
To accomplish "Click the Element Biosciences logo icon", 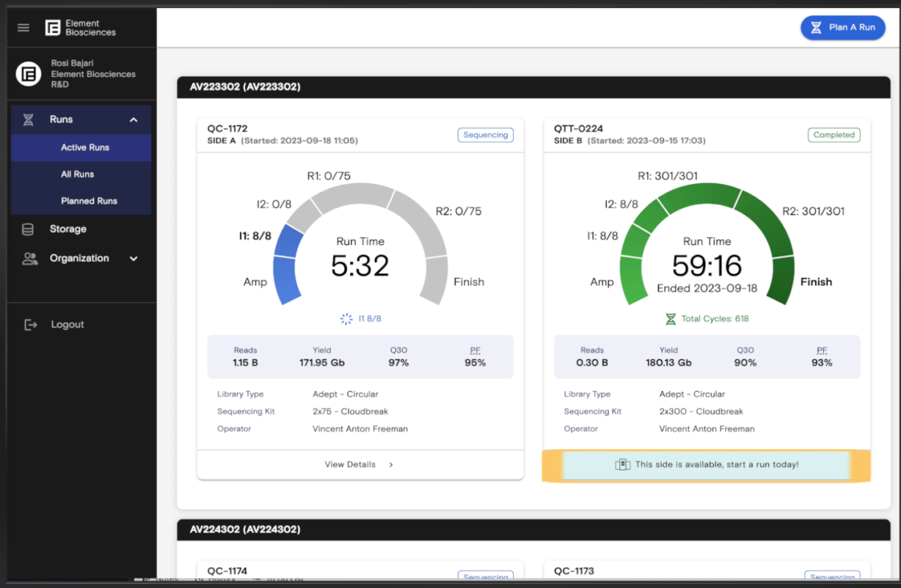I will coord(53,28).
